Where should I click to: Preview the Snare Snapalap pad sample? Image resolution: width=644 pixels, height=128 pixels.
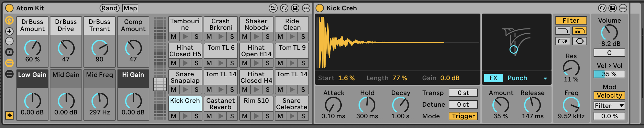185,90
